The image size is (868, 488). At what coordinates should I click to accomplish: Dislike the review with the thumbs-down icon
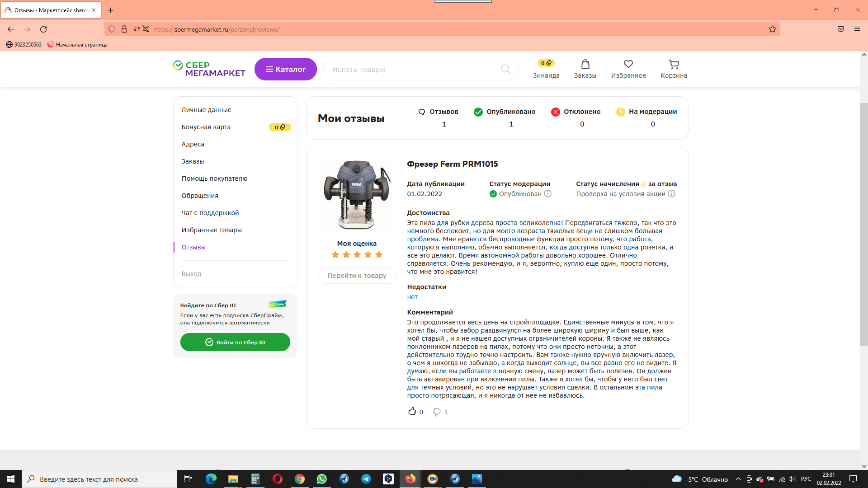click(437, 412)
